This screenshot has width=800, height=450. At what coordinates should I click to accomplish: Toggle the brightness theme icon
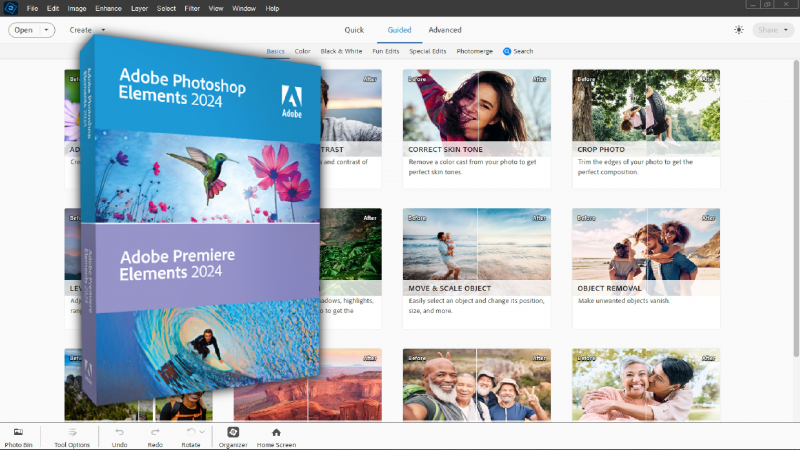(x=739, y=30)
